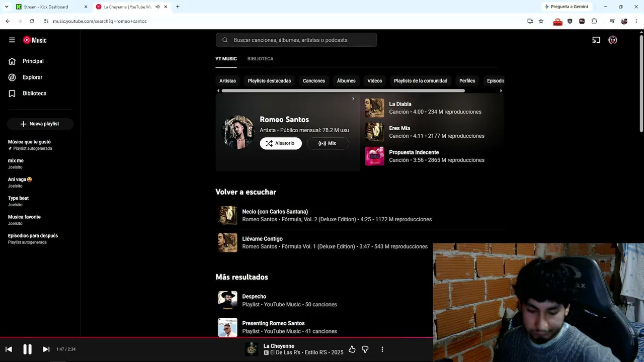Filter results by Álbumes

[346, 81]
